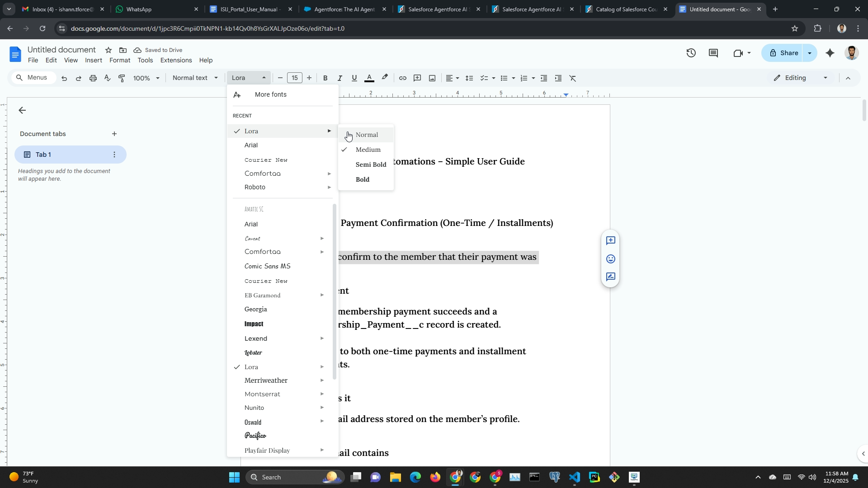Screen dimensions: 868x488
Task: Click the Share button
Action: (x=783, y=53)
